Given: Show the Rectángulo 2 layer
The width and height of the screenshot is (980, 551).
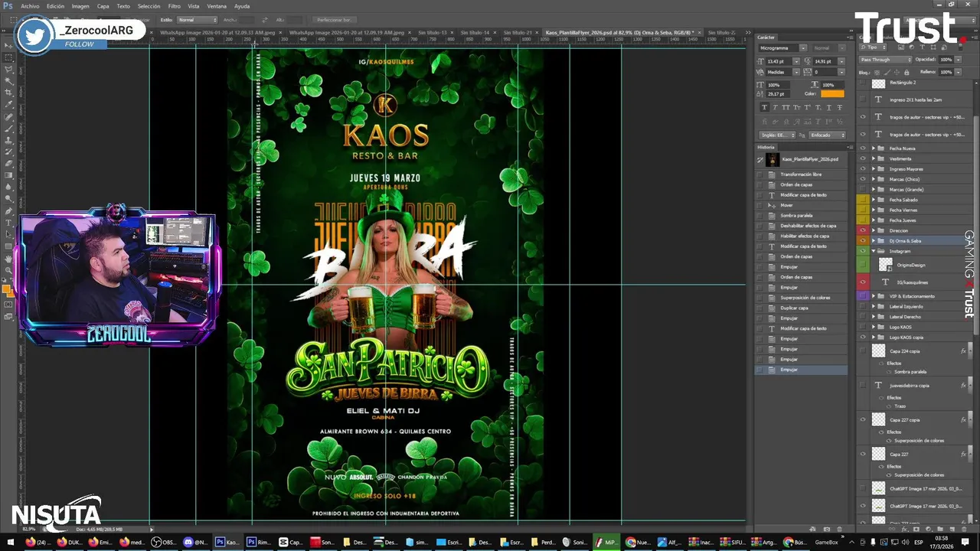Looking at the screenshot, I should click(x=863, y=83).
